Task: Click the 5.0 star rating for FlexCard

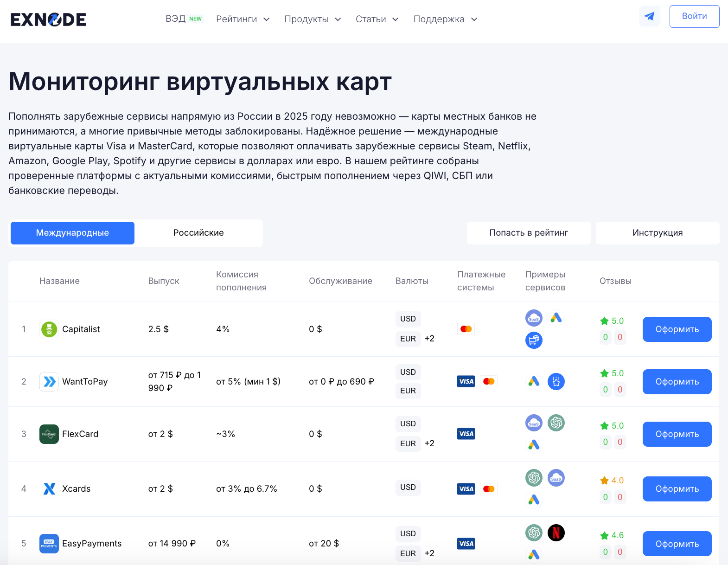Action: [612, 426]
